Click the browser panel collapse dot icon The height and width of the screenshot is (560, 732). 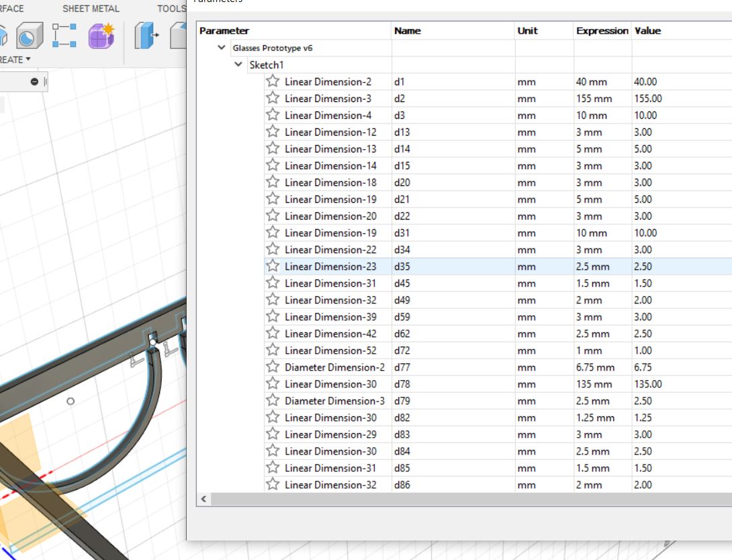tap(34, 82)
